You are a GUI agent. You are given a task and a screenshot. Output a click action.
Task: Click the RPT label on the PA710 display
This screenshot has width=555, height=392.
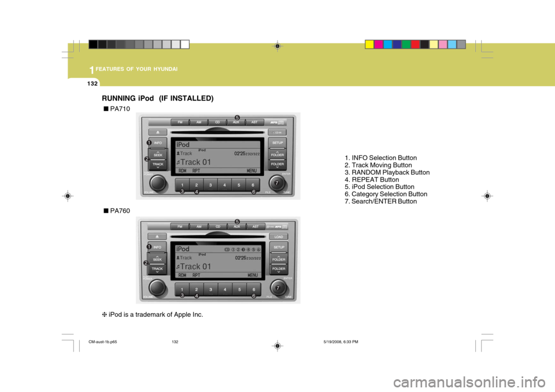tap(196, 171)
